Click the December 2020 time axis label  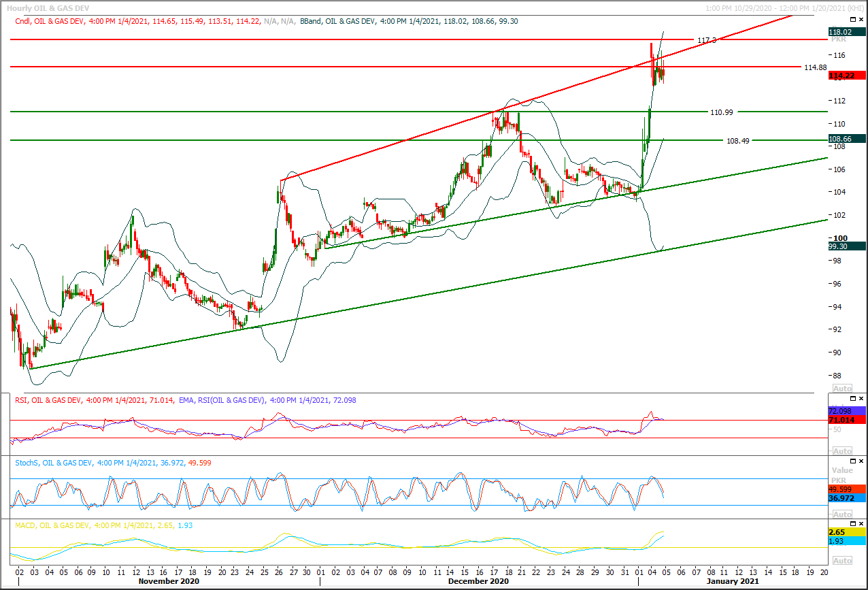point(478,582)
